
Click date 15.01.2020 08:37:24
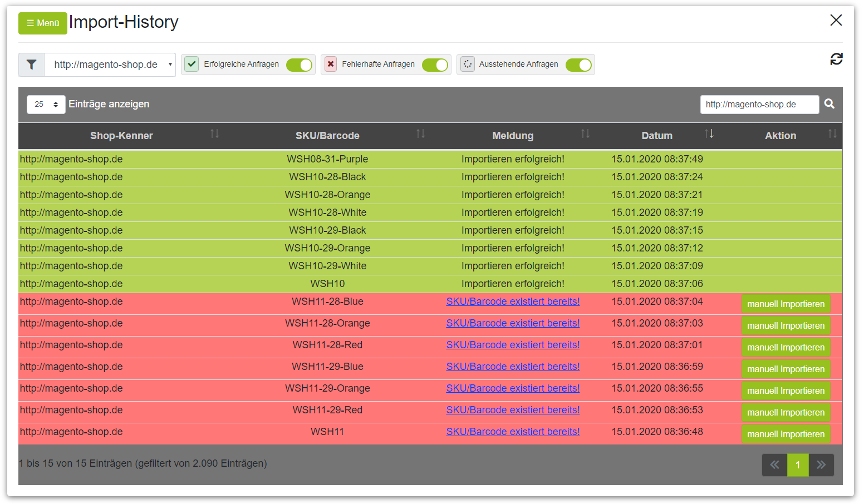tap(657, 177)
